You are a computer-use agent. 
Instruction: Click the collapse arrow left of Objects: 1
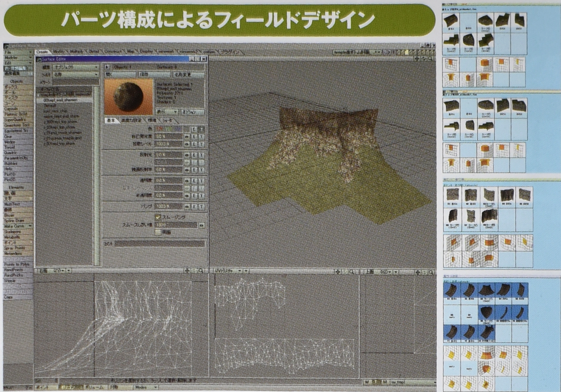click(107, 67)
